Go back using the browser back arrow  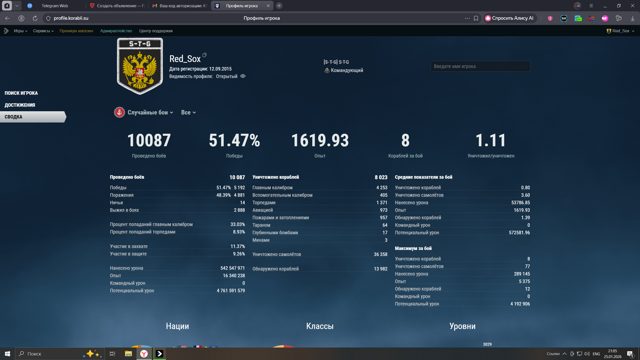tap(7, 18)
